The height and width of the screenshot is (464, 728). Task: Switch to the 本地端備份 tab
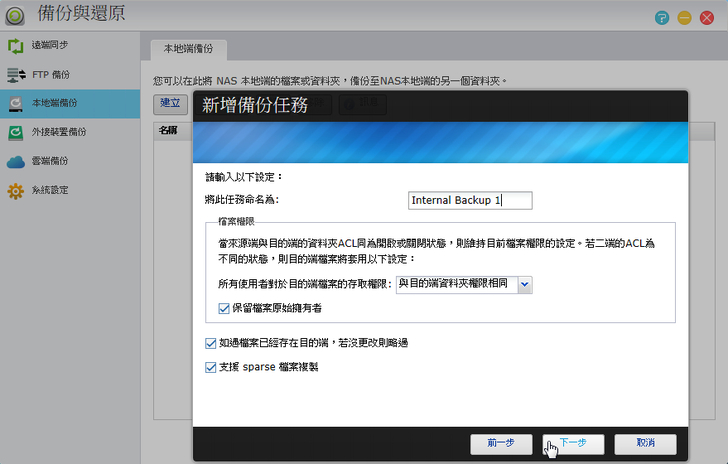click(x=189, y=47)
